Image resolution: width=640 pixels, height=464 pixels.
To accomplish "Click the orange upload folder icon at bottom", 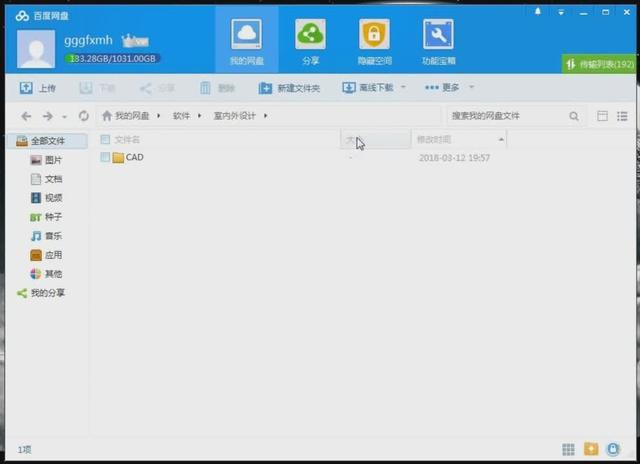I will pos(591,449).
